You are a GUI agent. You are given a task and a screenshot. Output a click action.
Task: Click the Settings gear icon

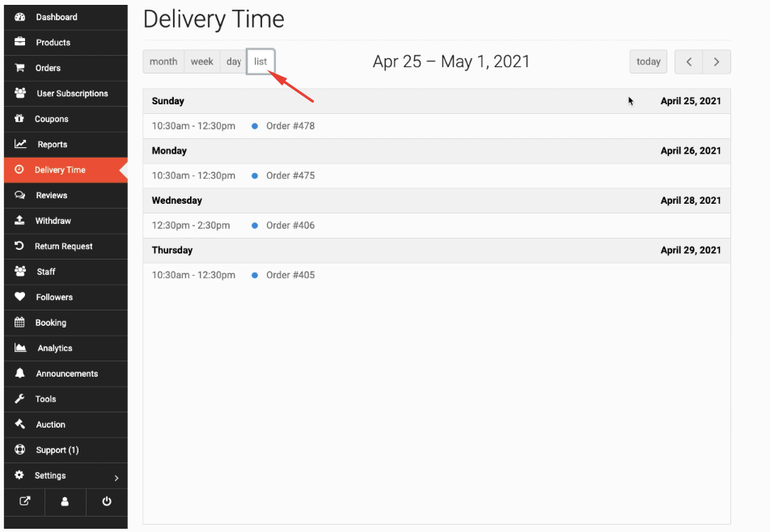point(19,475)
